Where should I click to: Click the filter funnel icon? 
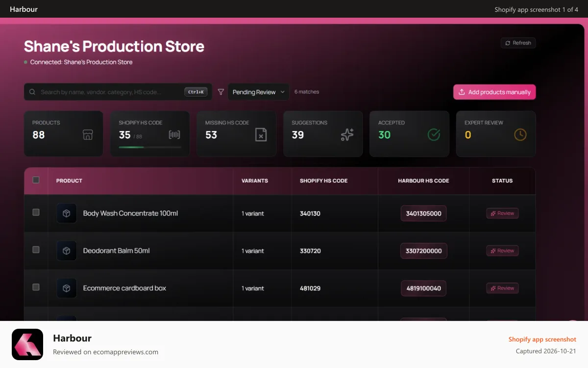221,92
